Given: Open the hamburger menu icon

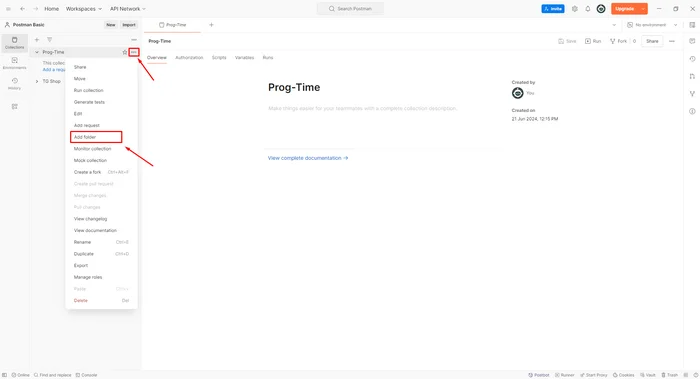Looking at the screenshot, I should tap(8, 8).
